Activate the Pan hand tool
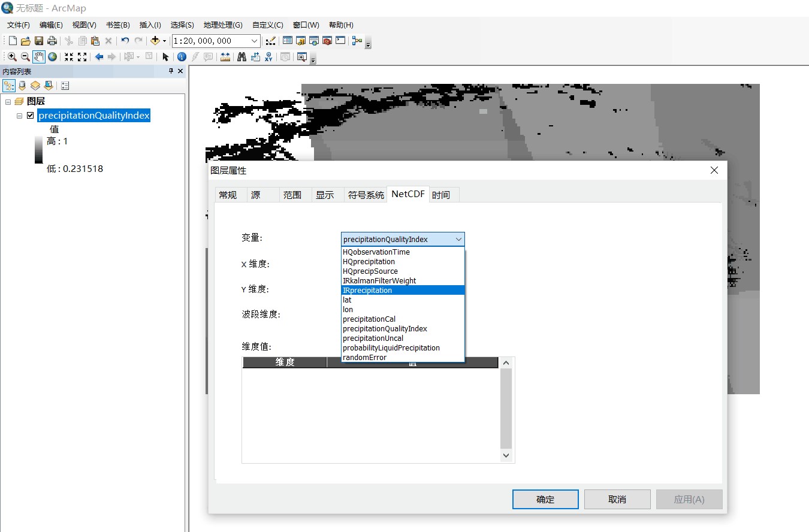Image resolution: width=809 pixels, height=532 pixels. pos(39,57)
